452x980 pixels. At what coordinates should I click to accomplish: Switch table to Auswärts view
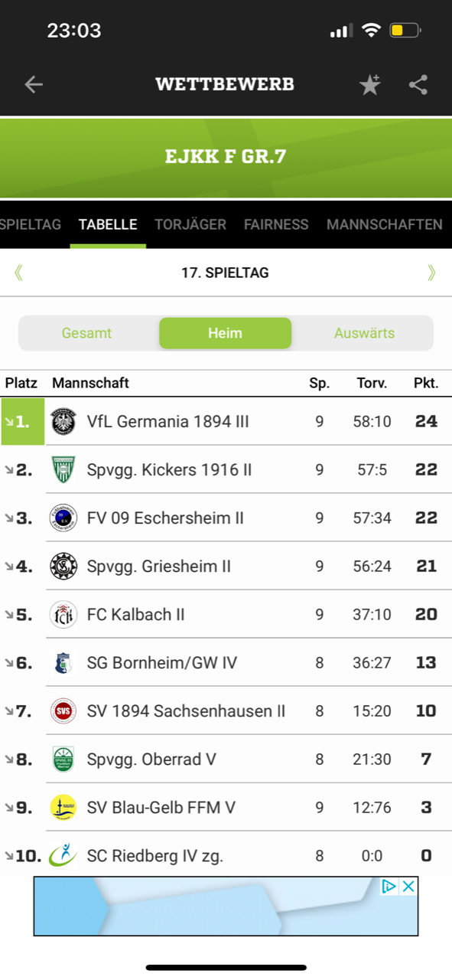tap(364, 333)
